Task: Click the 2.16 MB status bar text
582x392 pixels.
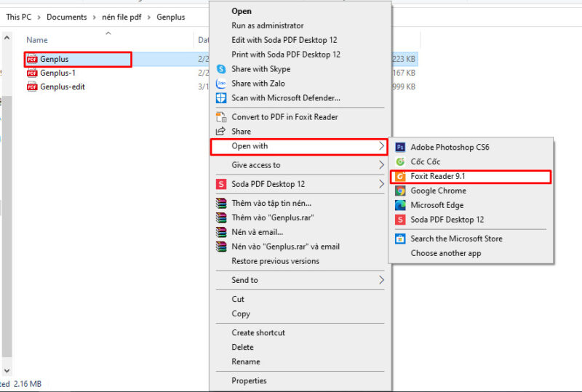Action: (x=28, y=384)
